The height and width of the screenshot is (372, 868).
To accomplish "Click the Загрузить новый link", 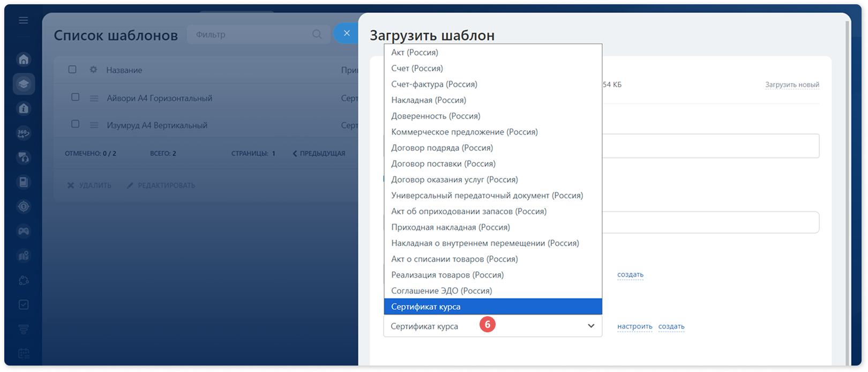I will [792, 85].
